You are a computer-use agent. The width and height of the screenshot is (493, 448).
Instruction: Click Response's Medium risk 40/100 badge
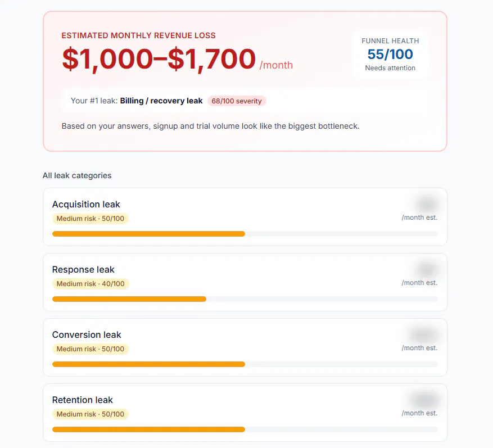[x=91, y=283]
